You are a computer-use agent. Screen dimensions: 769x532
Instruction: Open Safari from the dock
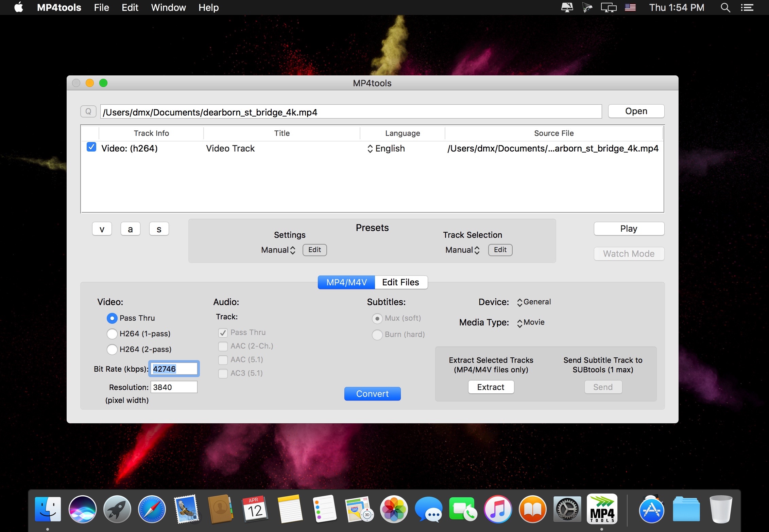pyautogui.click(x=152, y=509)
